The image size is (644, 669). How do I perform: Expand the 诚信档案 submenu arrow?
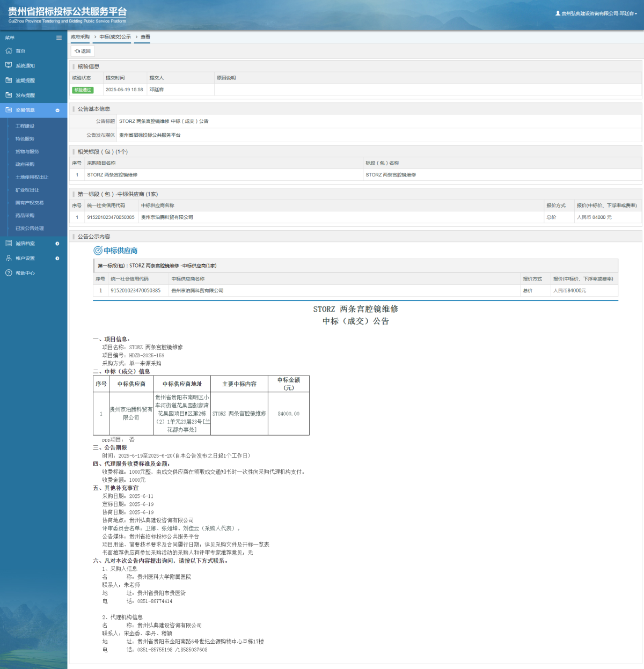57,244
